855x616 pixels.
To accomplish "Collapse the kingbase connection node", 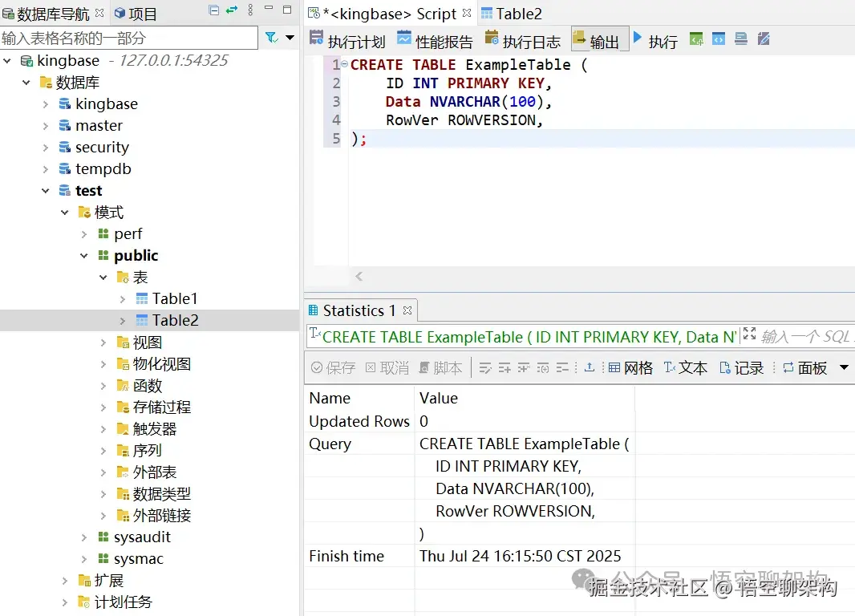I will (x=7, y=60).
